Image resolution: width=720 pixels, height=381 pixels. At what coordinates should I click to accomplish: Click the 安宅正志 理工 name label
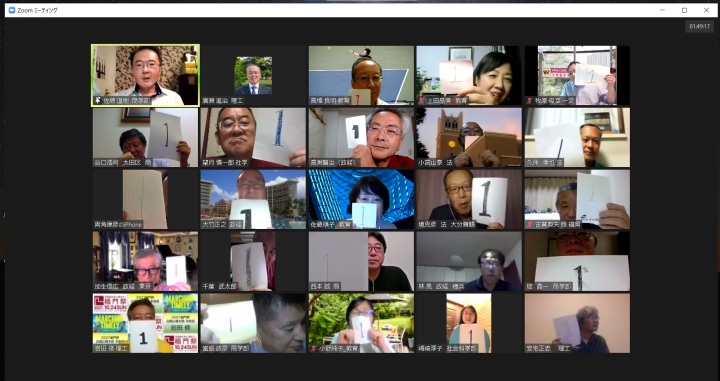(x=549, y=349)
